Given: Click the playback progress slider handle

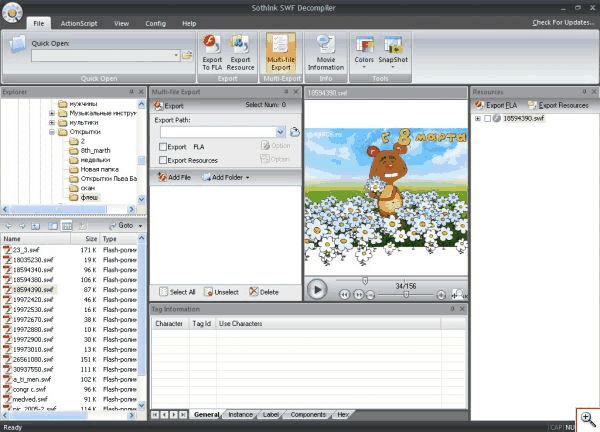Looking at the screenshot, I should click(365, 281).
